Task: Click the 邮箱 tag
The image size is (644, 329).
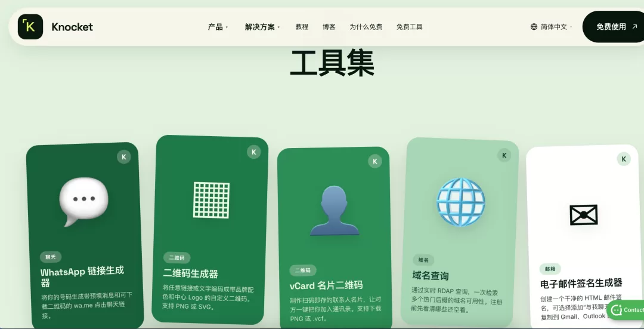Action: (x=550, y=269)
